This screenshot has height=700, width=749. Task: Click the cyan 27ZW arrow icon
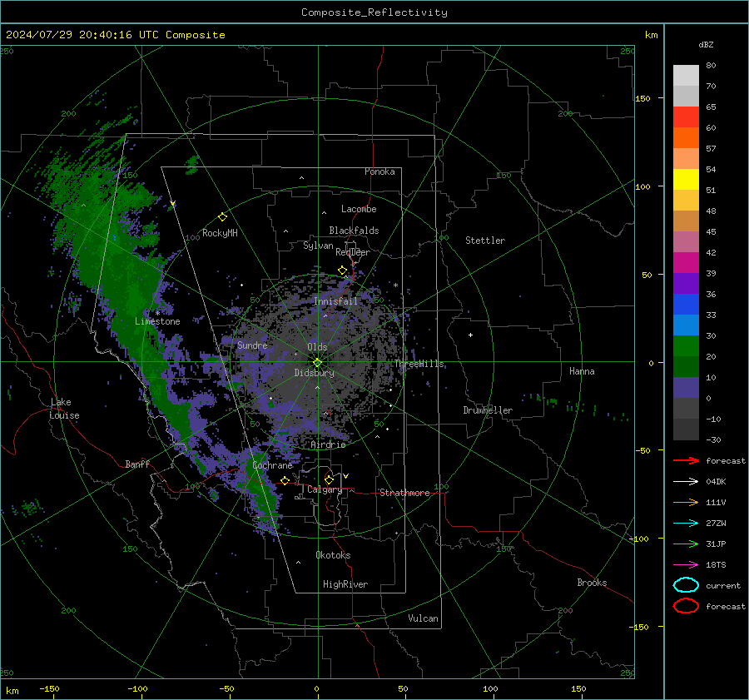[686, 524]
